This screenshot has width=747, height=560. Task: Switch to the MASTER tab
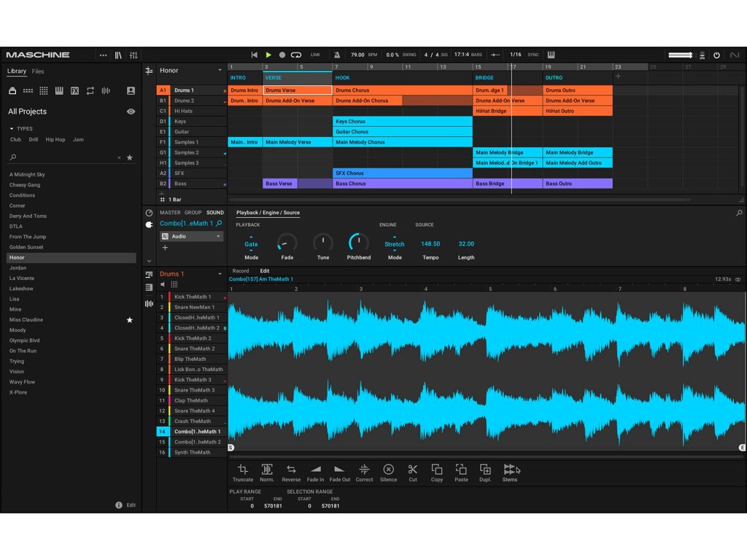tap(170, 213)
